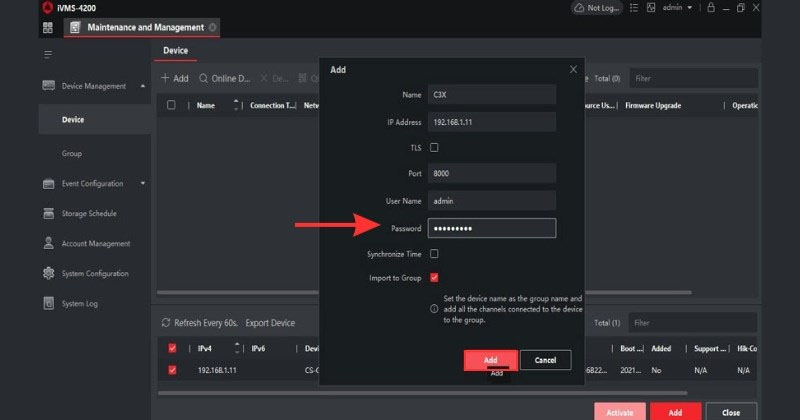Click the 192.168.1.11 IPv4 cell

tap(217, 370)
